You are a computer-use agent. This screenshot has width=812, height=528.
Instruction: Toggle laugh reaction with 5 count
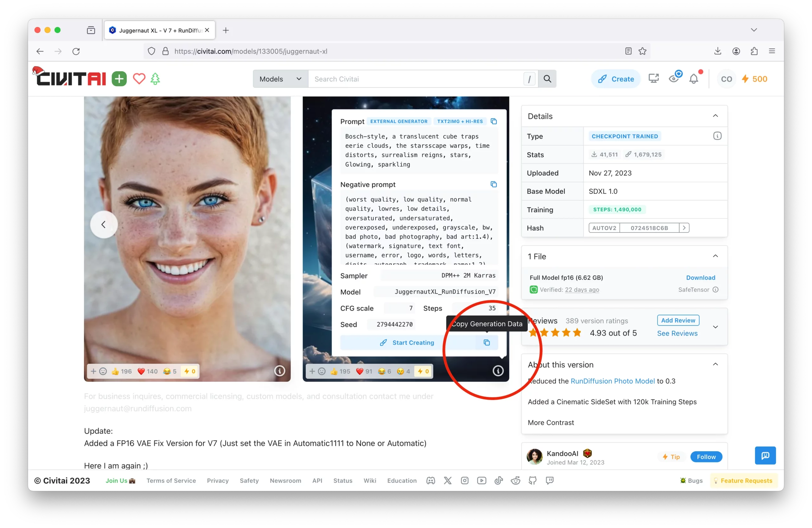pyautogui.click(x=170, y=371)
